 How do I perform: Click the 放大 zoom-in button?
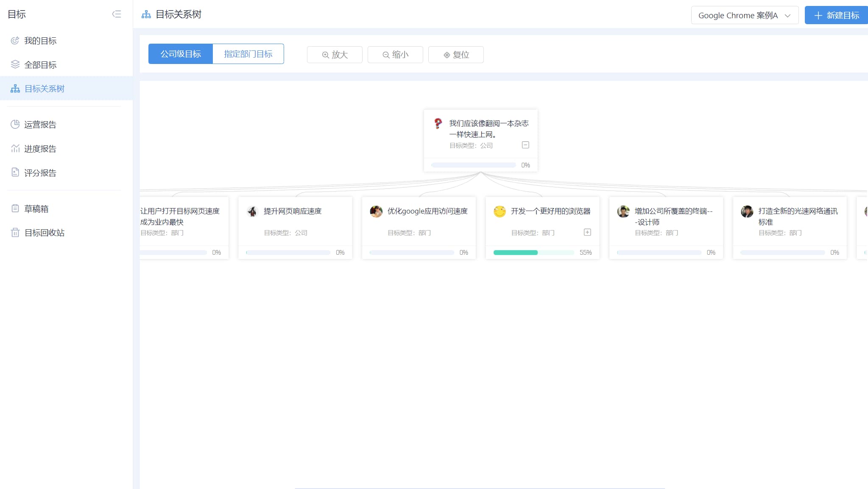[335, 55]
